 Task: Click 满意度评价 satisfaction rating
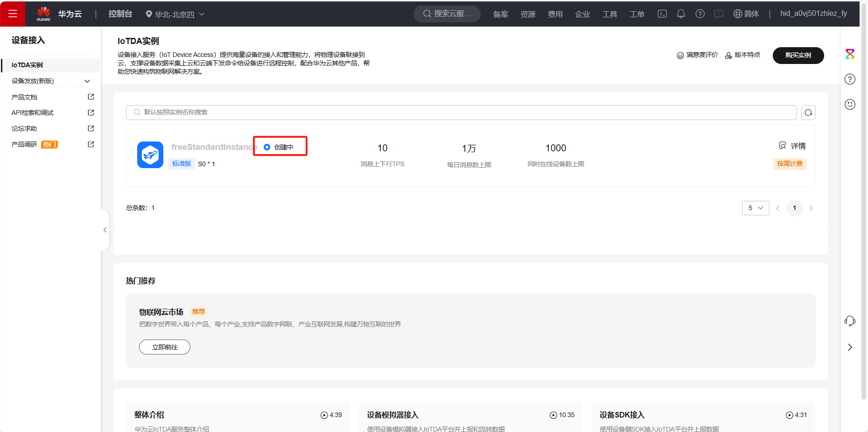click(x=697, y=55)
